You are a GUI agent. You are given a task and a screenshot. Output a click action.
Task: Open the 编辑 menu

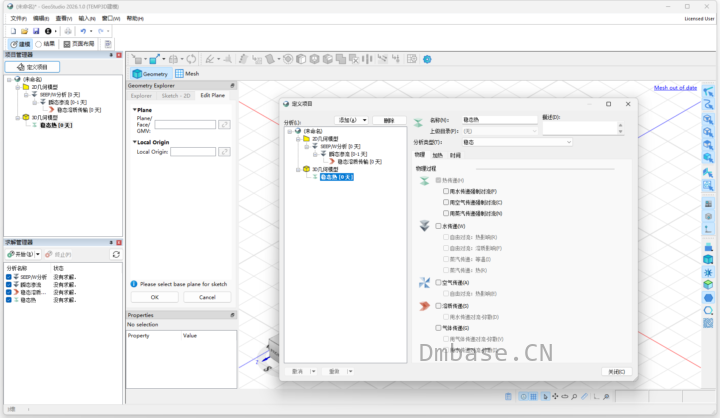click(x=41, y=18)
